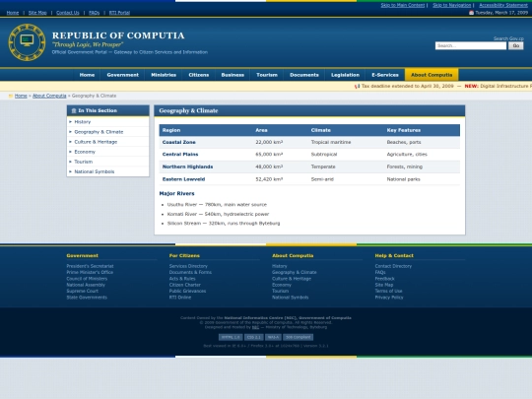
Task: Focus the Search Gov.cp input field
Action: (471, 45)
